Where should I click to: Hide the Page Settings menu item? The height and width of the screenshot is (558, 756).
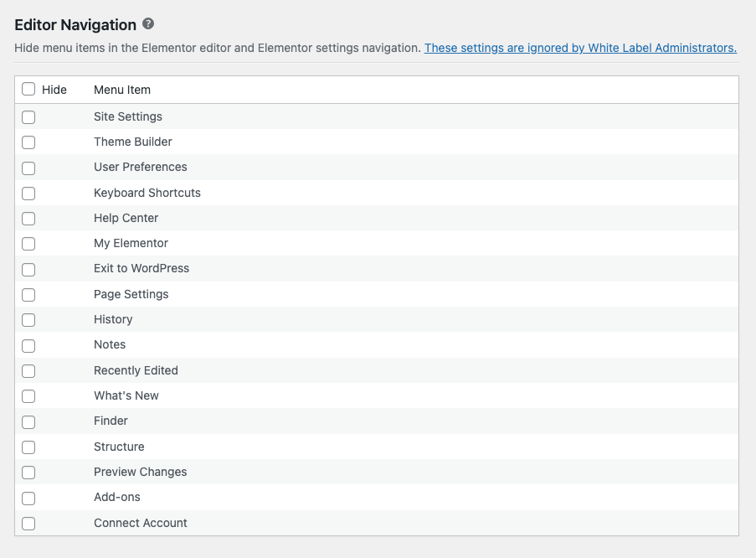click(x=28, y=295)
